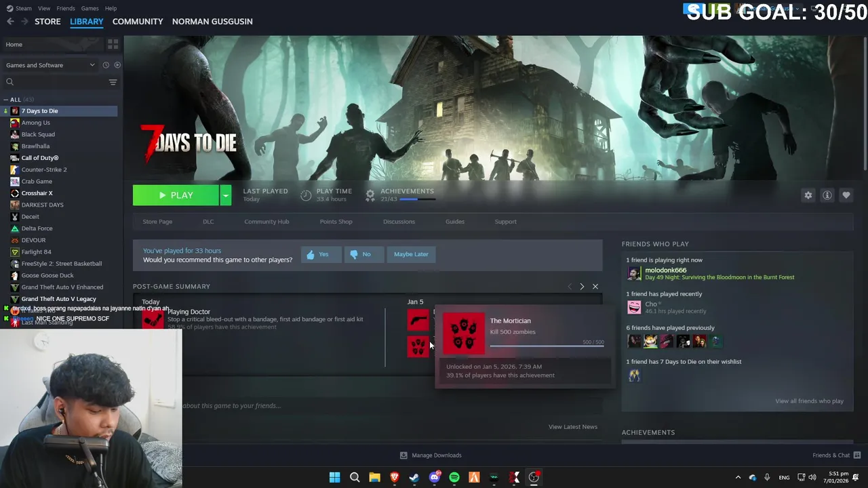Image resolution: width=868 pixels, height=488 pixels.
Task: Open the Friends menu
Action: point(66,8)
